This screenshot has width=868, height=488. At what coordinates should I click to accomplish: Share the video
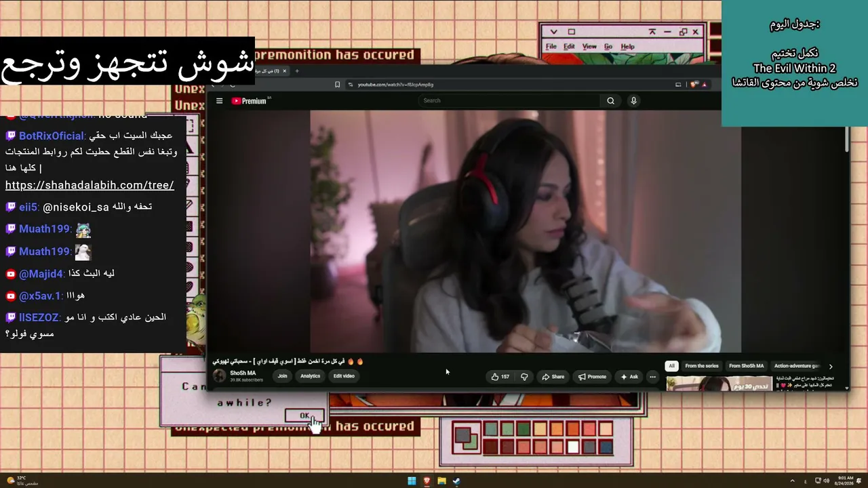[x=553, y=377]
